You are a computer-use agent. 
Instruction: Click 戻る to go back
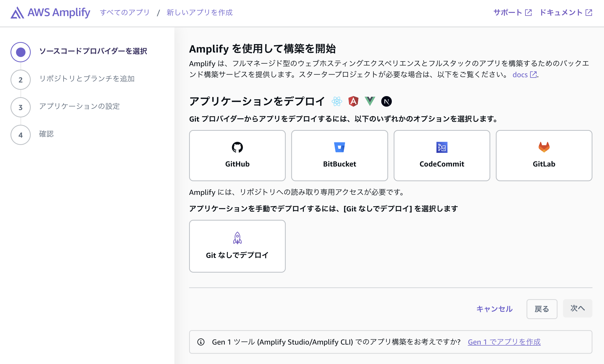pyautogui.click(x=542, y=309)
